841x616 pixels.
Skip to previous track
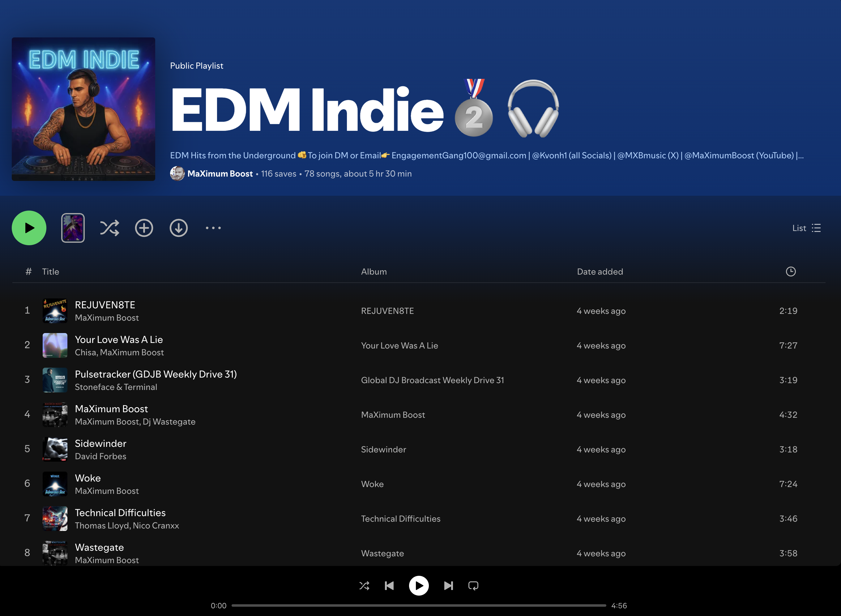coord(389,585)
